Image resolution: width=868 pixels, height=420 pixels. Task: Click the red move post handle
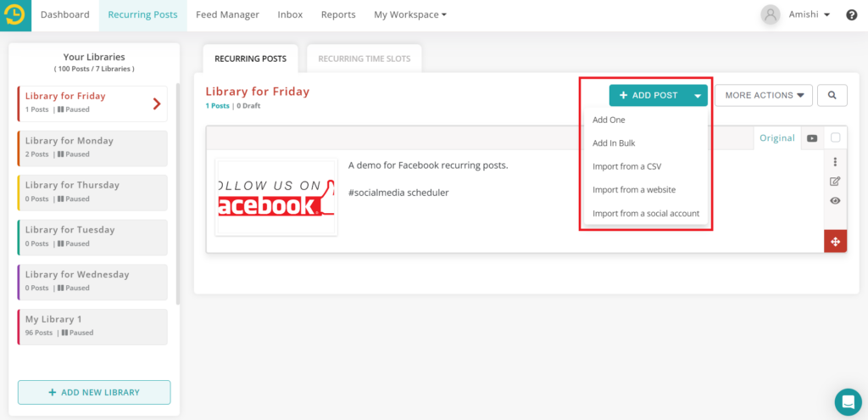pyautogui.click(x=835, y=241)
